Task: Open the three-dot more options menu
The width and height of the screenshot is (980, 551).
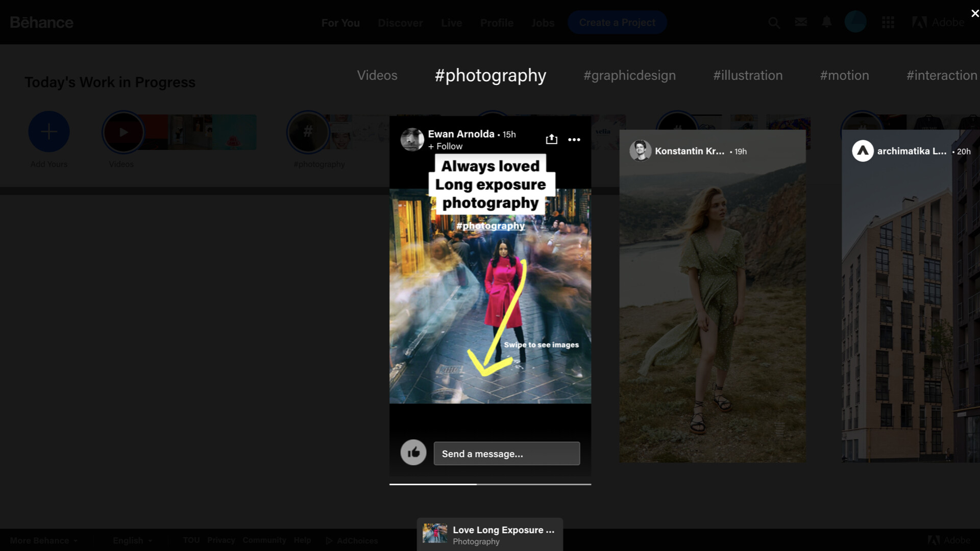Action: [574, 139]
